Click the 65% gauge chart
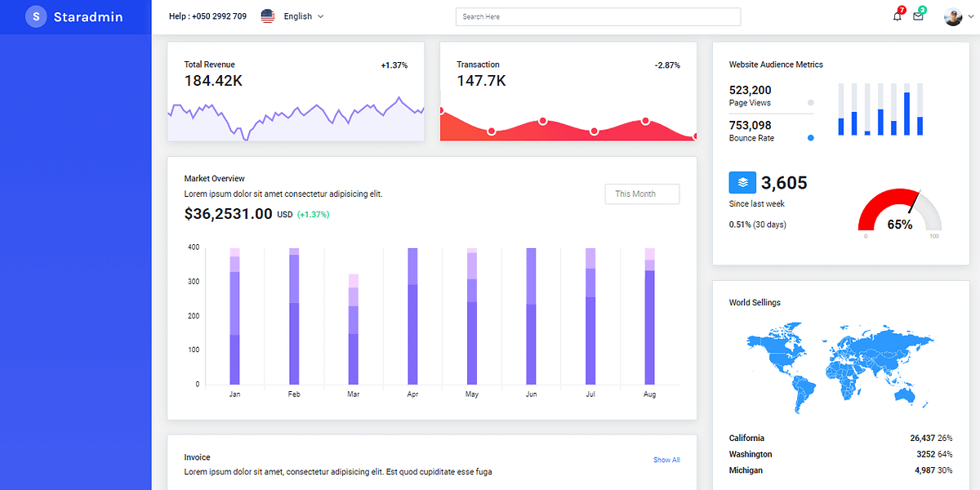Screen dimensions: 980x490 click(x=899, y=216)
